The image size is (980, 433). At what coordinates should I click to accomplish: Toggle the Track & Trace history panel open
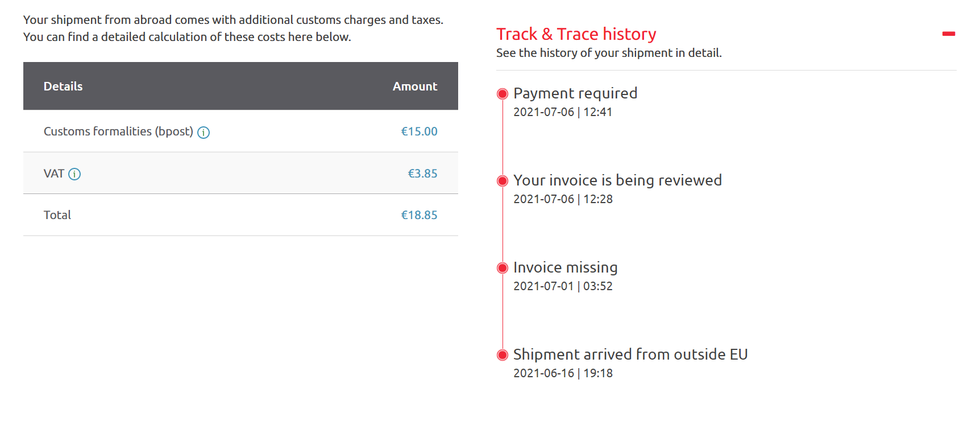(x=949, y=34)
